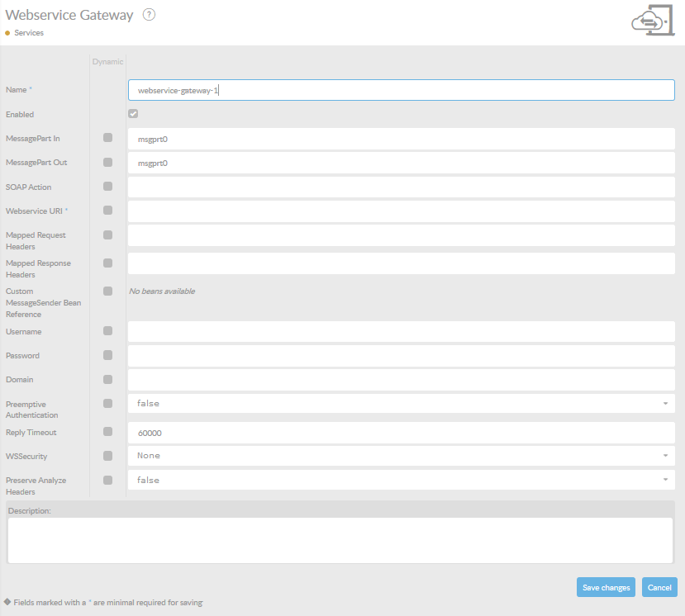Open the help question mark icon
685x616 pixels.
[x=149, y=15]
